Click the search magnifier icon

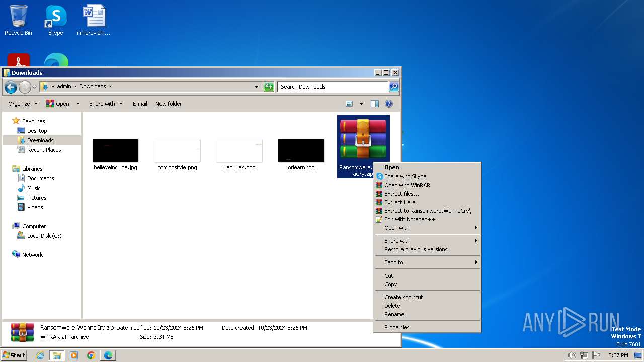(394, 87)
